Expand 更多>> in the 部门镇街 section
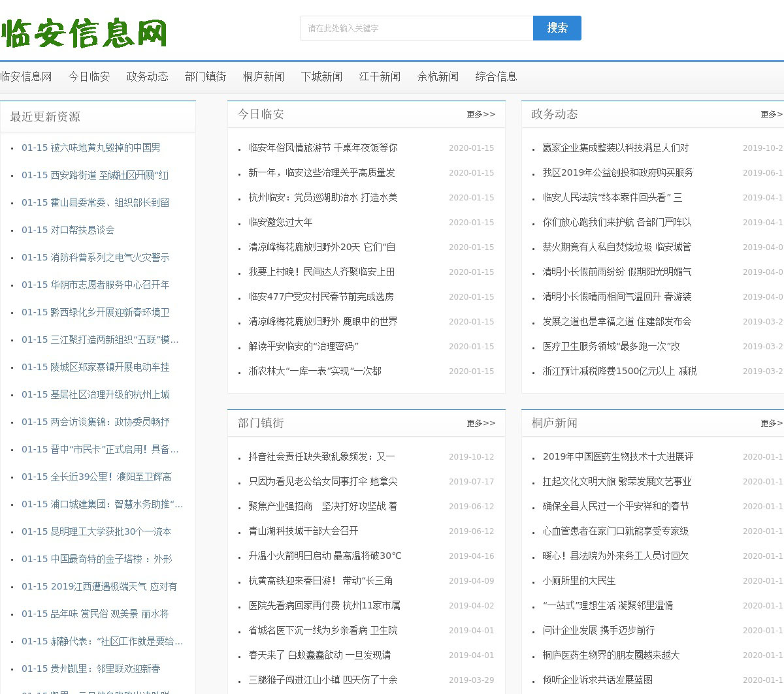The width and height of the screenshot is (784, 694). click(x=481, y=423)
